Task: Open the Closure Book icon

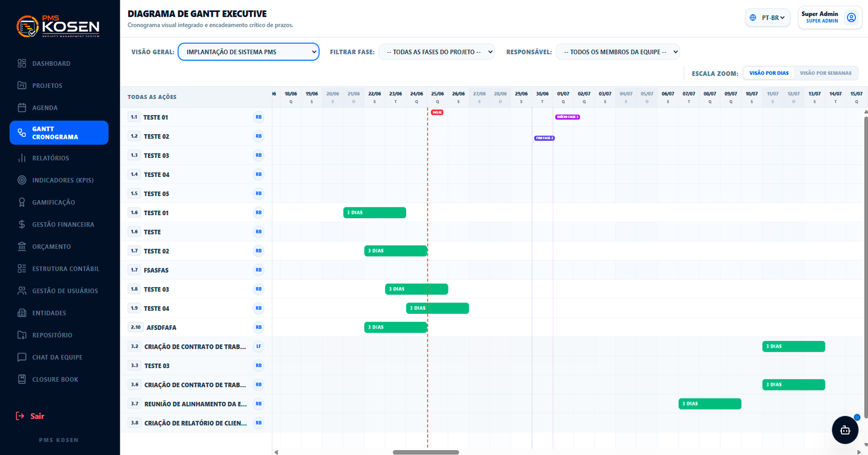Action: click(x=22, y=379)
